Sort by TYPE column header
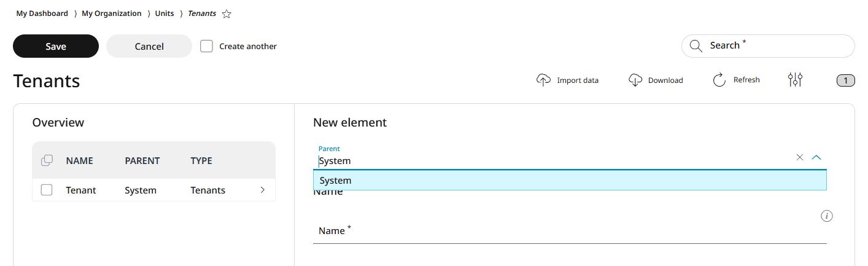 point(201,160)
